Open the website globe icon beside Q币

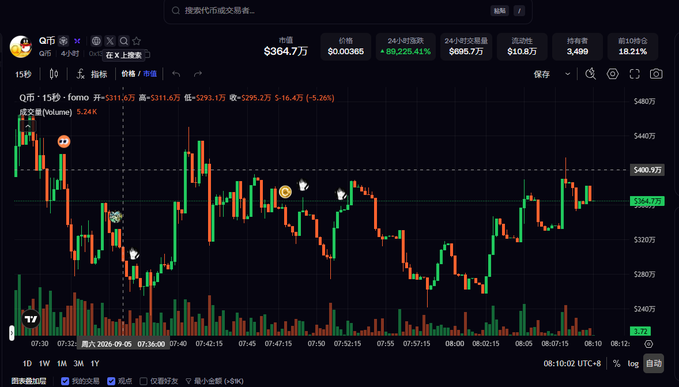(96, 41)
